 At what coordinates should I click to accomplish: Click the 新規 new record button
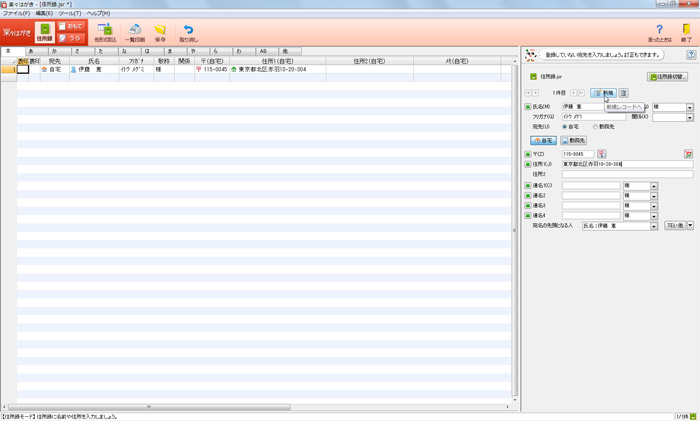(x=603, y=93)
